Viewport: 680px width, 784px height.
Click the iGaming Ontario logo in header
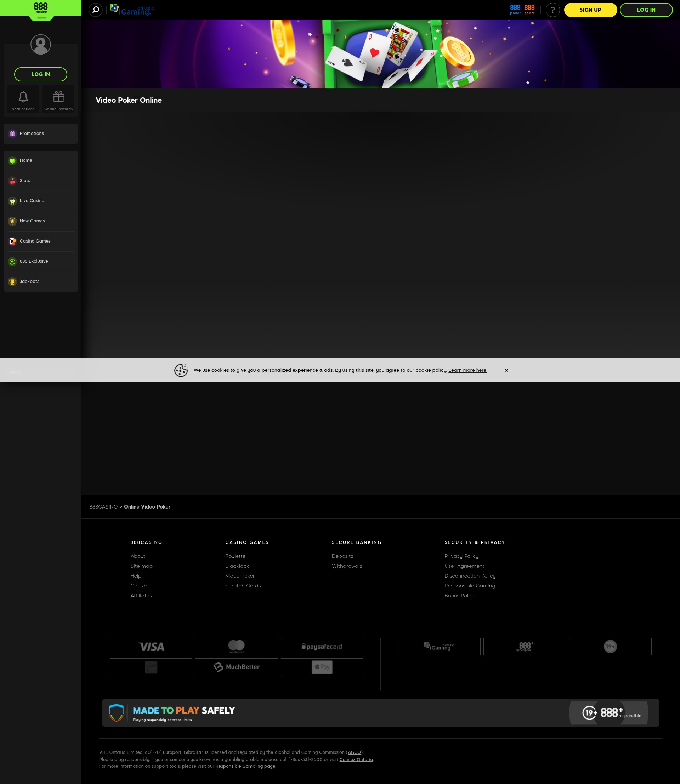coord(132,10)
